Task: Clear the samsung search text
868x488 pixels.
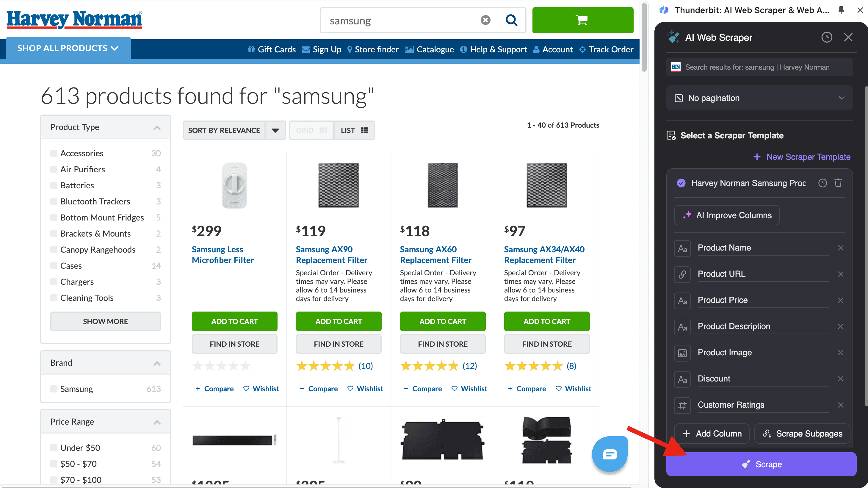Action: (x=485, y=20)
